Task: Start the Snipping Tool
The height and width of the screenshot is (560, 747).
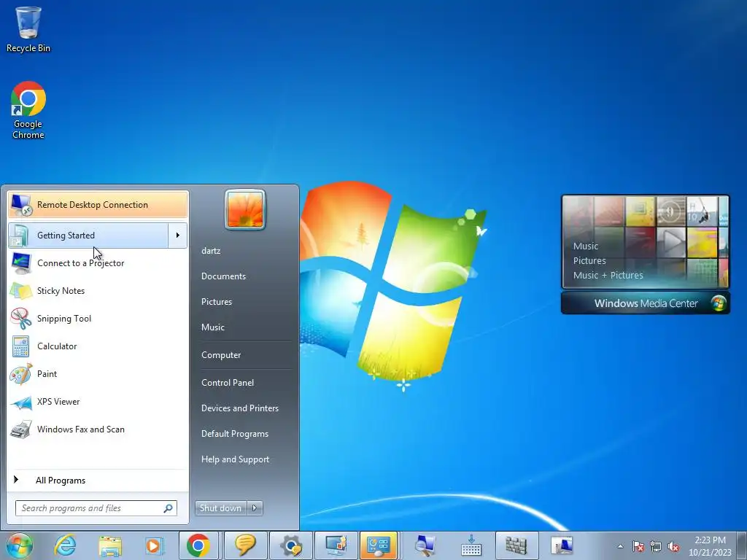Action: click(x=98, y=319)
